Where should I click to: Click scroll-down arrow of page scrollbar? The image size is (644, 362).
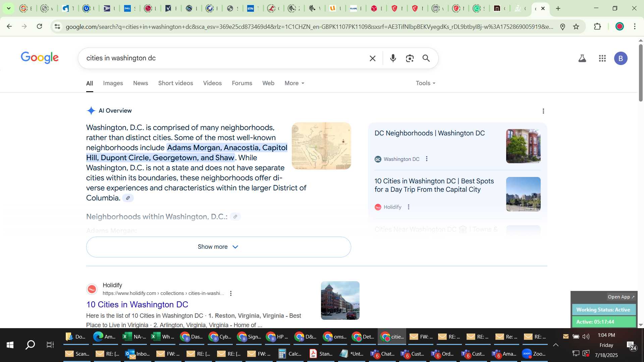tap(640, 325)
